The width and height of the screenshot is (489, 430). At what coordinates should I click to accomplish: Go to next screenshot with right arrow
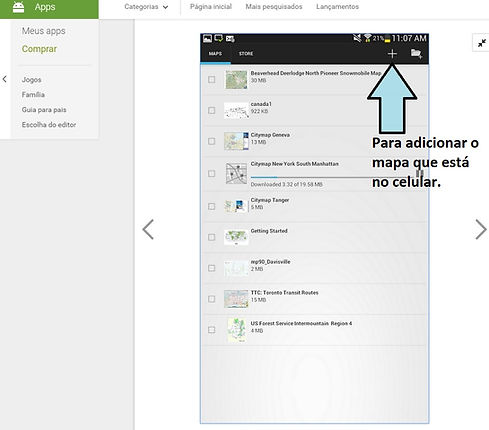point(481,229)
